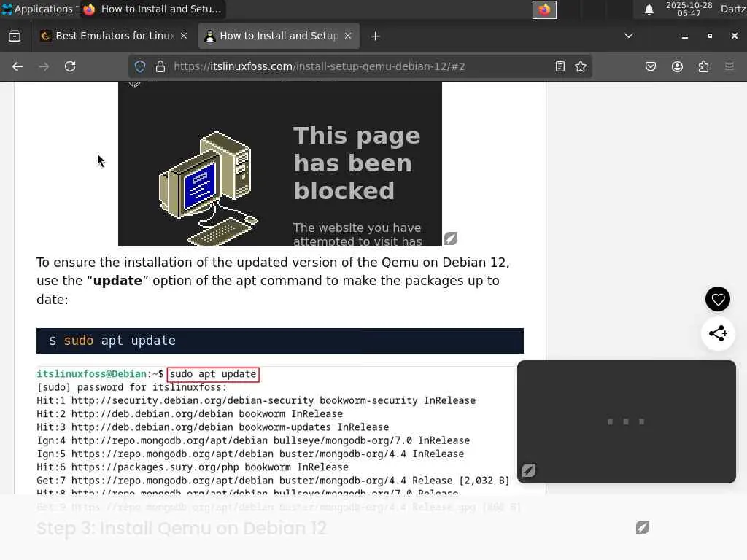
Task: Click the Hit:6 packages.sury.org line
Action: point(193,467)
